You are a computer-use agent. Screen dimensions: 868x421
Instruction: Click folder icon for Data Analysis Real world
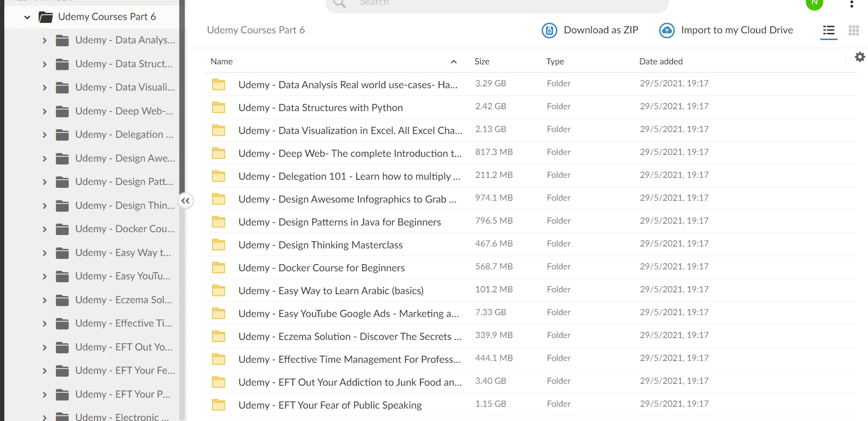pos(219,84)
